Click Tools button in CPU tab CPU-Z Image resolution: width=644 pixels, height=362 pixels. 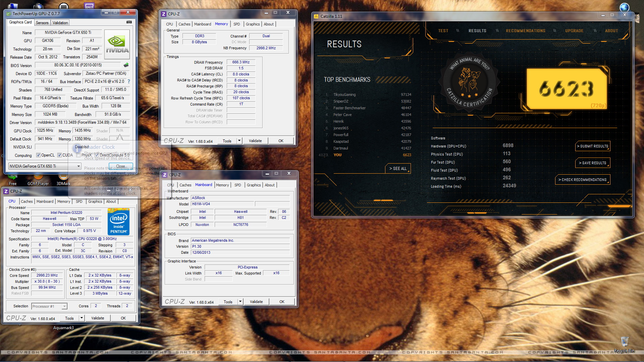69,318
